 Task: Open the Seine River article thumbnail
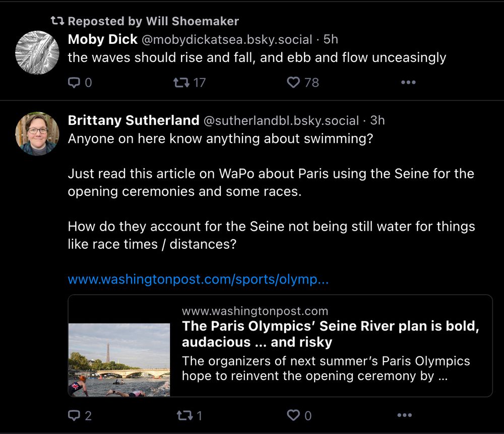point(119,359)
